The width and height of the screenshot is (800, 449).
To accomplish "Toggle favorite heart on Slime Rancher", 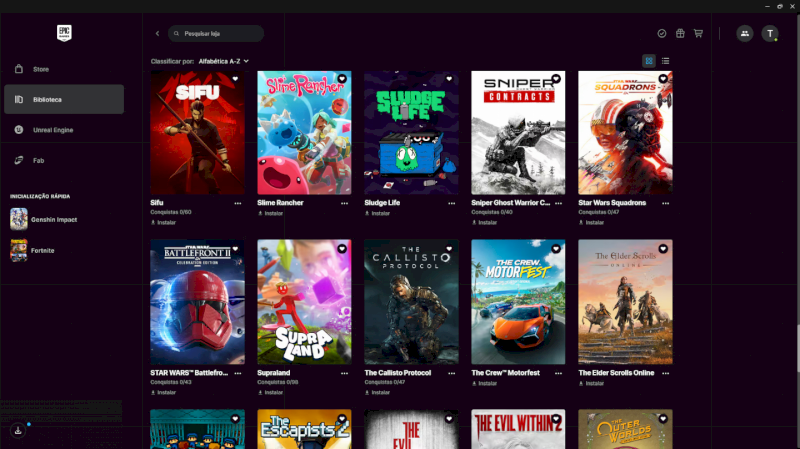I will coord(342,79).
